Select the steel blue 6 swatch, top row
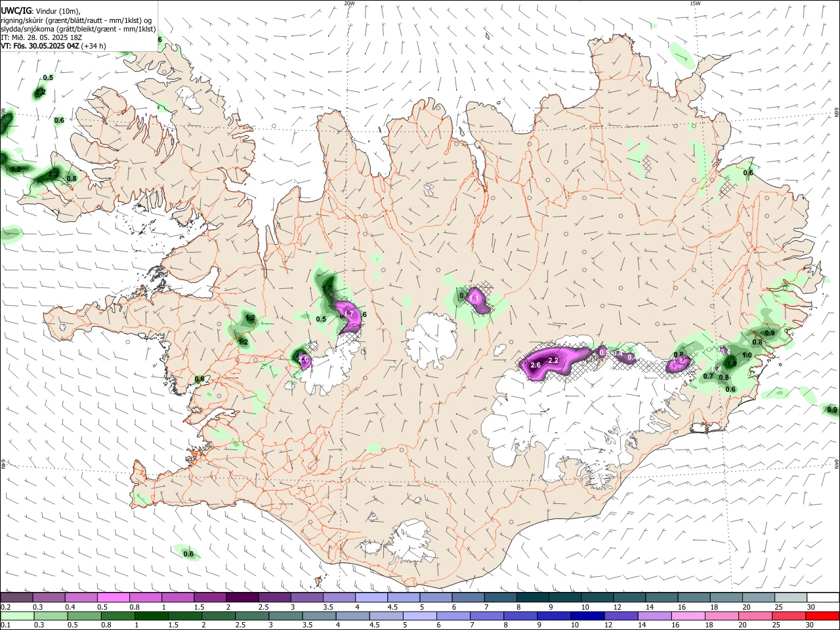Viewport: 840px width, 630px height. point(468,597)
